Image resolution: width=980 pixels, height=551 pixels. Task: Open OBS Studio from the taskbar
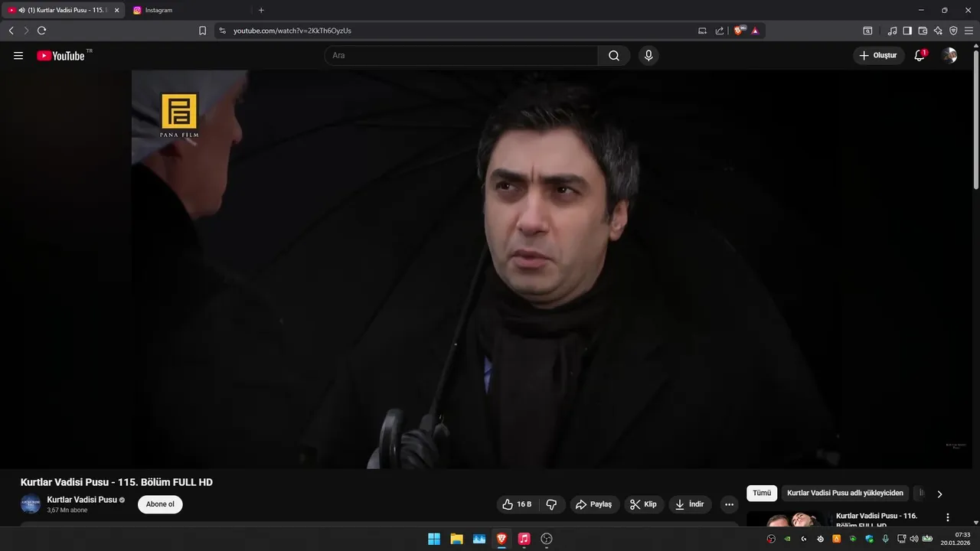point(547,539)
